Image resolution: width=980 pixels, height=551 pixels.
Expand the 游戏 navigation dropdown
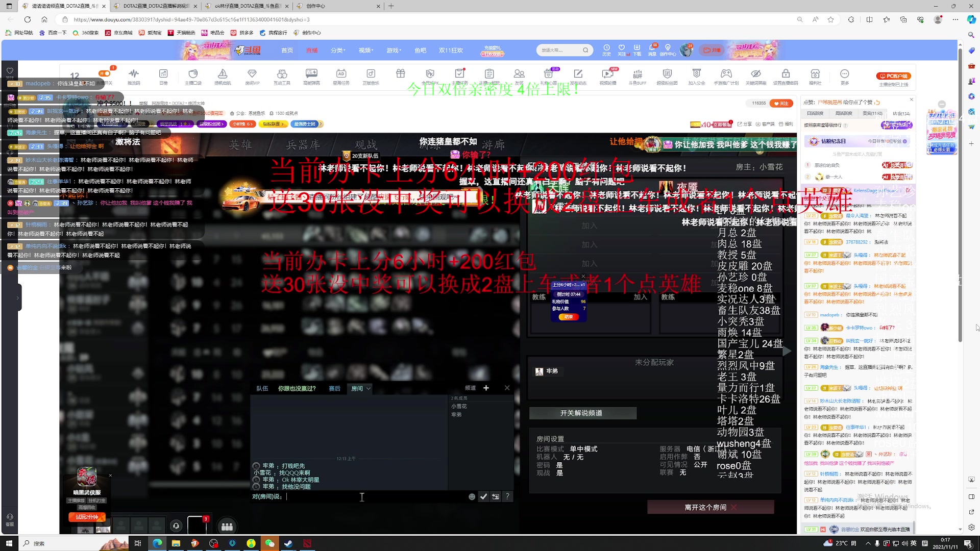[394, 51]
